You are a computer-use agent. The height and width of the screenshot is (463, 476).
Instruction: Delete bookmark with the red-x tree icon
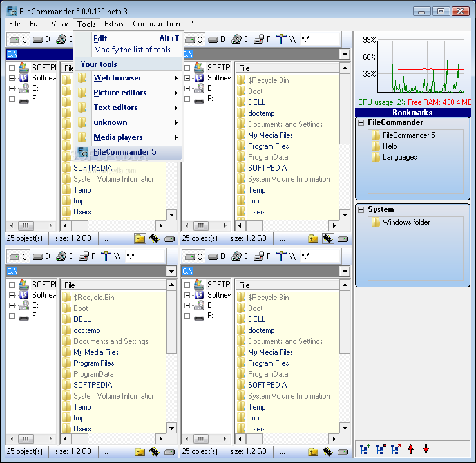pyautogui.click(x=396, y=449)
